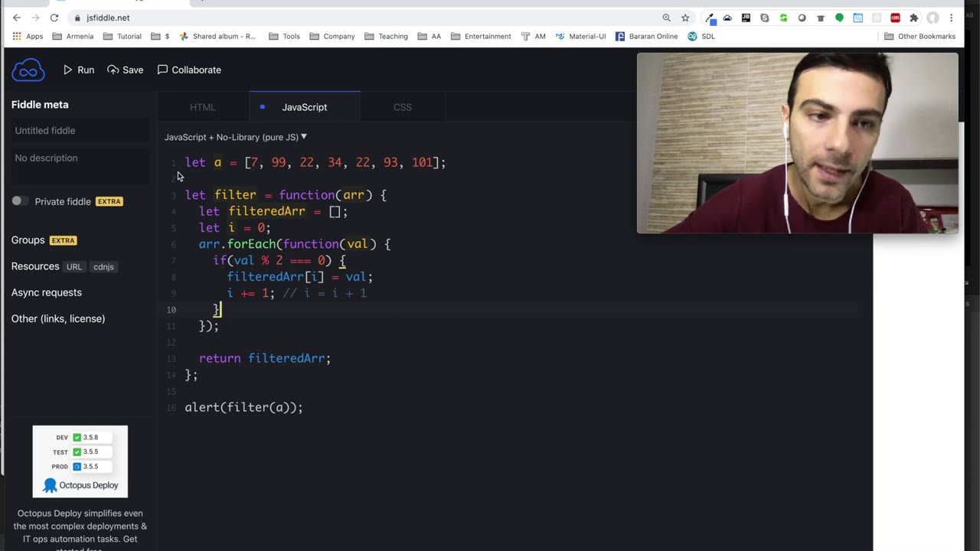Click code line 'alert(filter(a));'
Image resolution: width=980 pixels, height=551 pixels.
point(243,407)
